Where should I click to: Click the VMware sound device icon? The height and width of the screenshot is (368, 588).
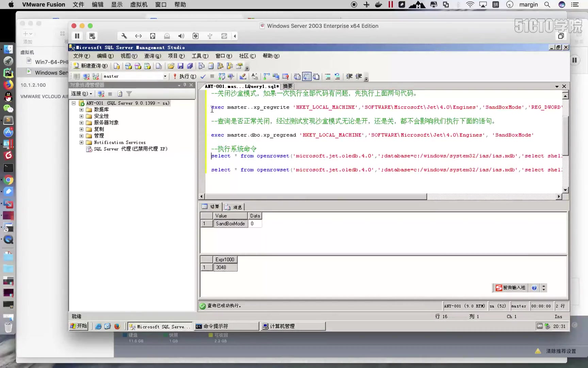pos(181,36)
